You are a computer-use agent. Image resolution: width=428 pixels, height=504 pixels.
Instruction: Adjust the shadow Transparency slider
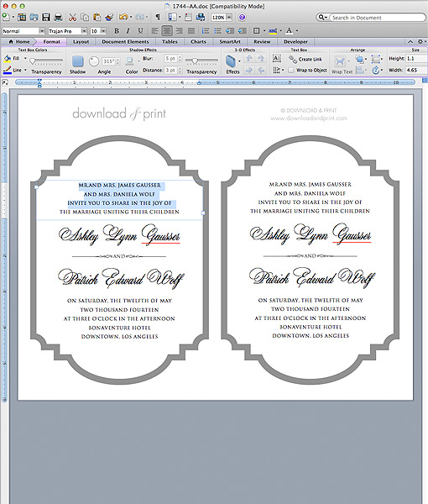tap(201, 60)
